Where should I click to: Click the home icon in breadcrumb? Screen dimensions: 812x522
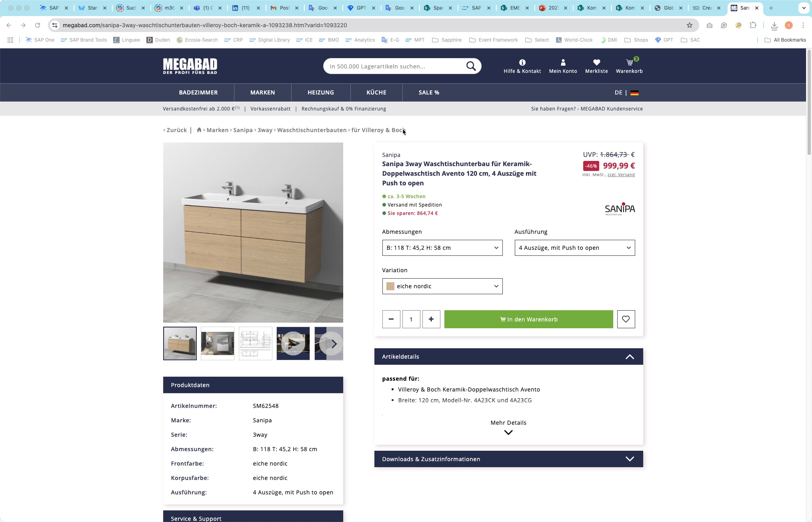(199, 130)
